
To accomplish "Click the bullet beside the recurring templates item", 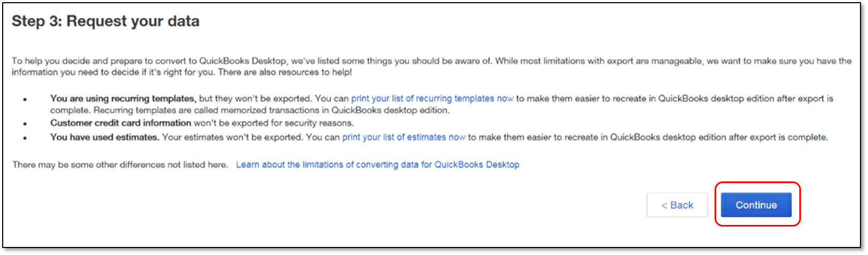I will click(25, 100).
